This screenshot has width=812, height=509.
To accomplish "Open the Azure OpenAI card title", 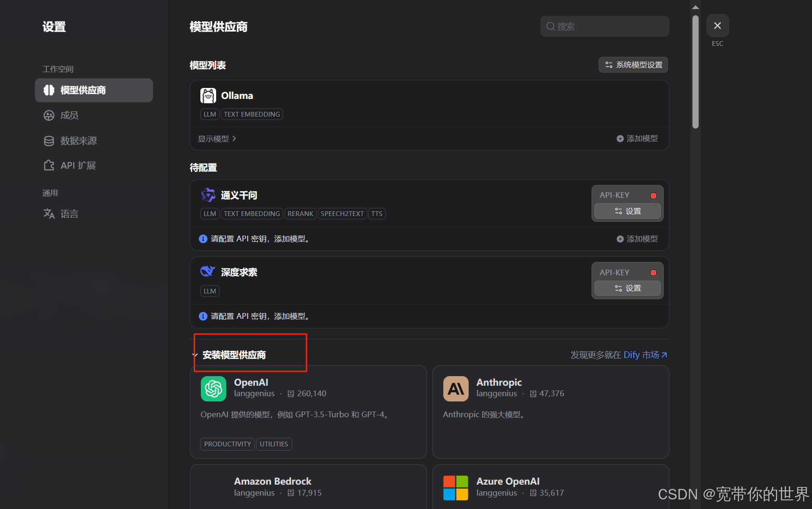I will click(x=508, y=481).
